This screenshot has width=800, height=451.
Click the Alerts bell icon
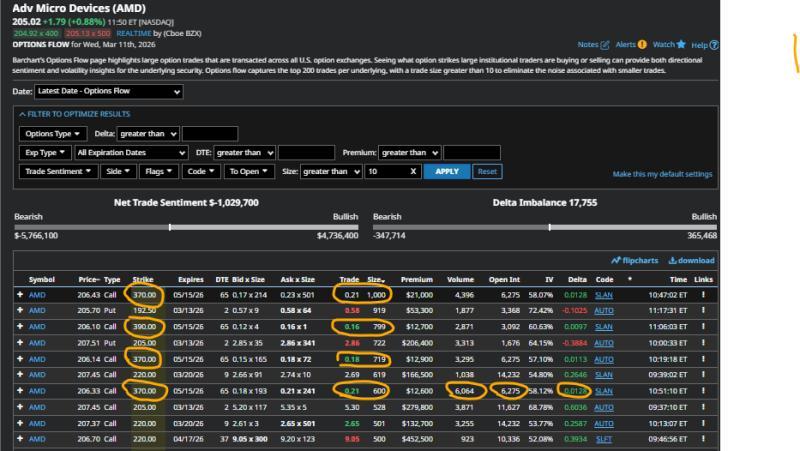(641, 45)
